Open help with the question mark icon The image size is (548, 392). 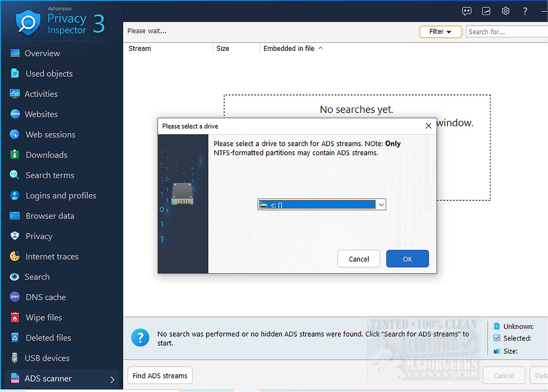(525, 11)
